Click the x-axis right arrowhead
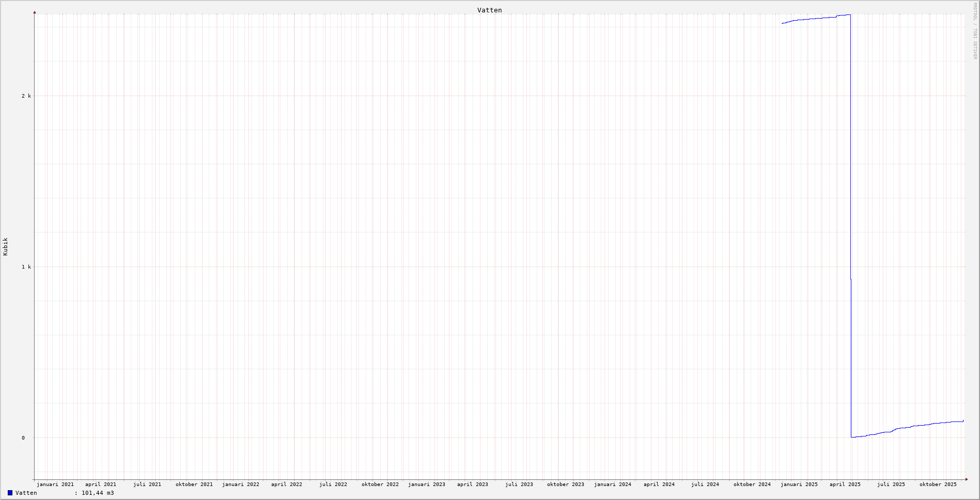This screenshot has width=980, height=500. click(966, 479)
